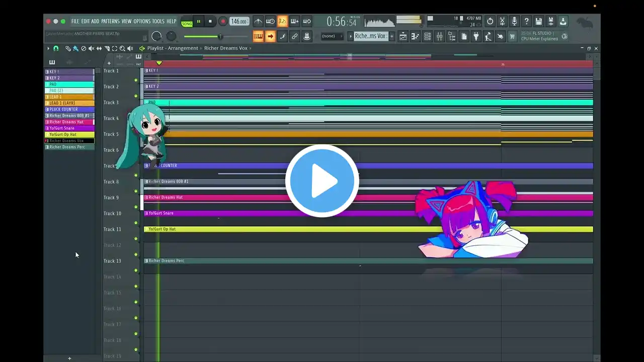Toggle the playlist magnet snap icon
The image size is (644, 362).
point(56,48)
